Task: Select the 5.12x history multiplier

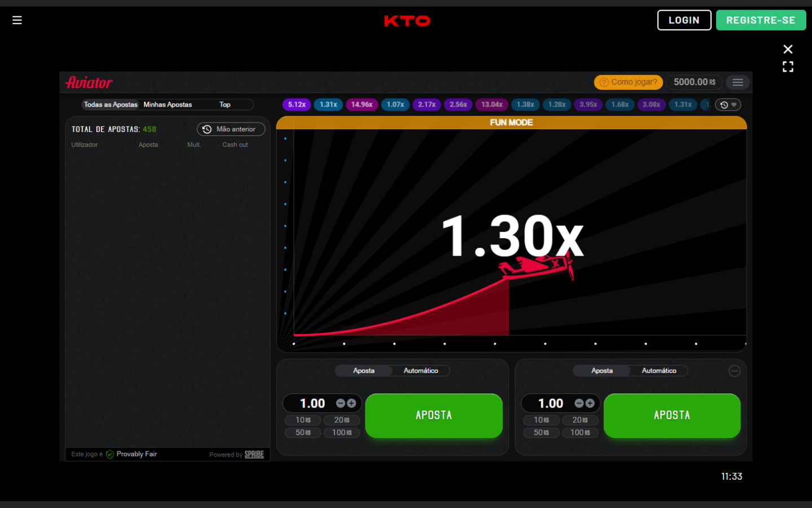Action: [x=297, y=104]
